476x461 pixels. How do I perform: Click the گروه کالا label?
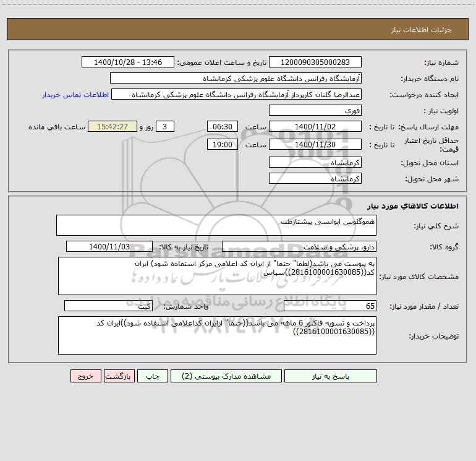(x=444, y=247)
